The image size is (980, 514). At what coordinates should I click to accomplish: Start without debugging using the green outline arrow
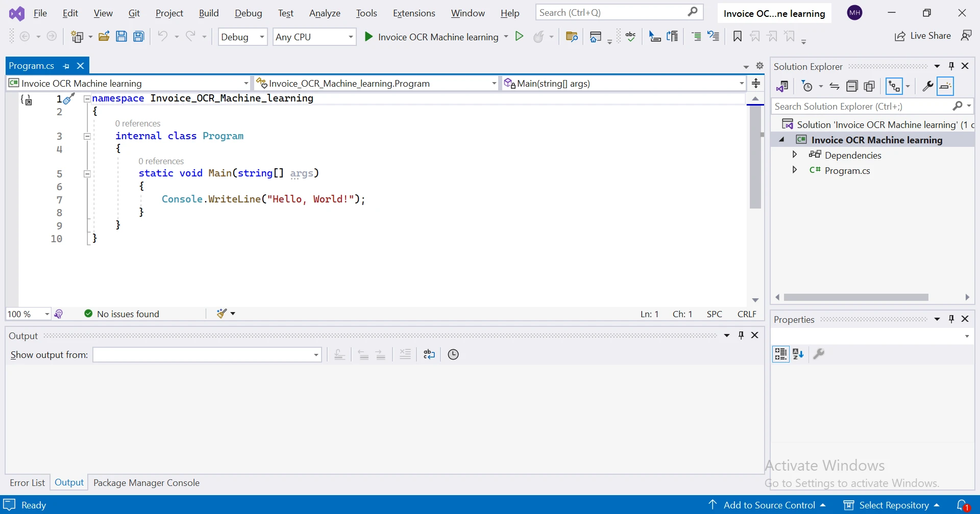coord(519,37)
